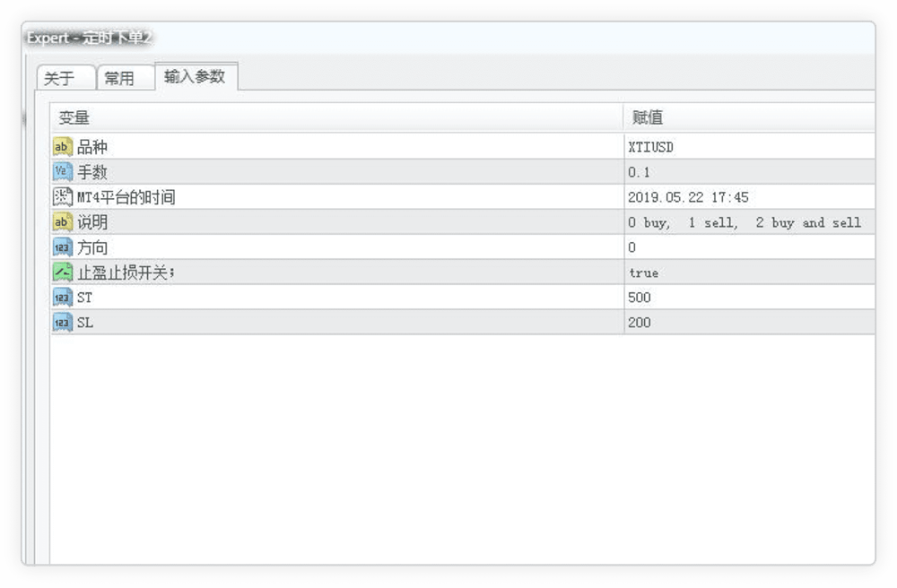
Task: Click the ab icon next to 说明 row
Action: point(62,221)
